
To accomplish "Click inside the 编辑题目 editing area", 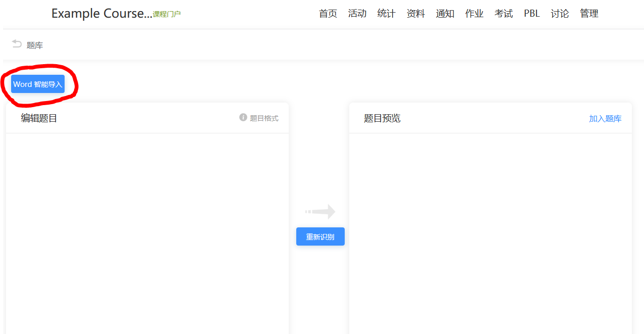I will [147, 227].
